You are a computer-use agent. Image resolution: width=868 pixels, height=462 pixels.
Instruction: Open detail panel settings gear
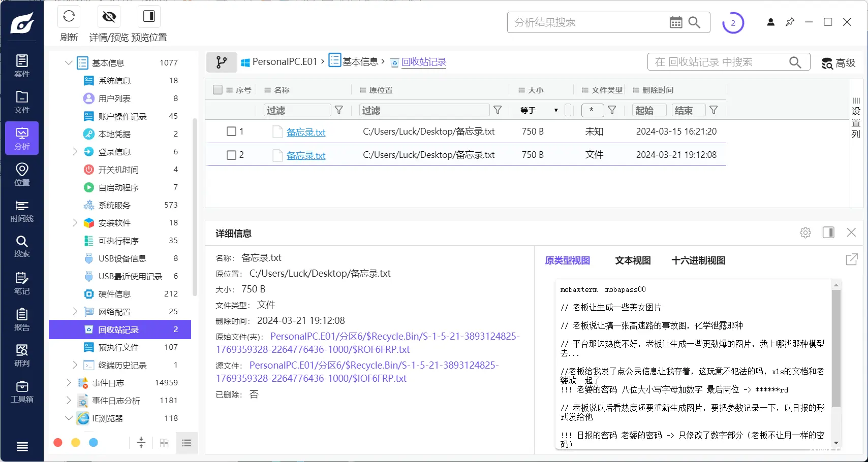[x=805, y=233]
